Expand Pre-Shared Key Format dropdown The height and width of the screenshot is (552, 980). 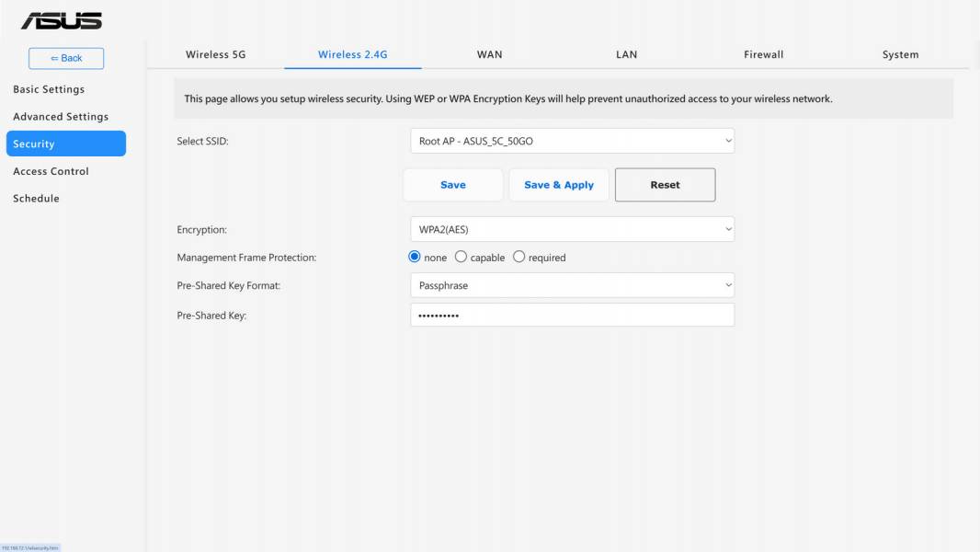click(x=572, y=286)
